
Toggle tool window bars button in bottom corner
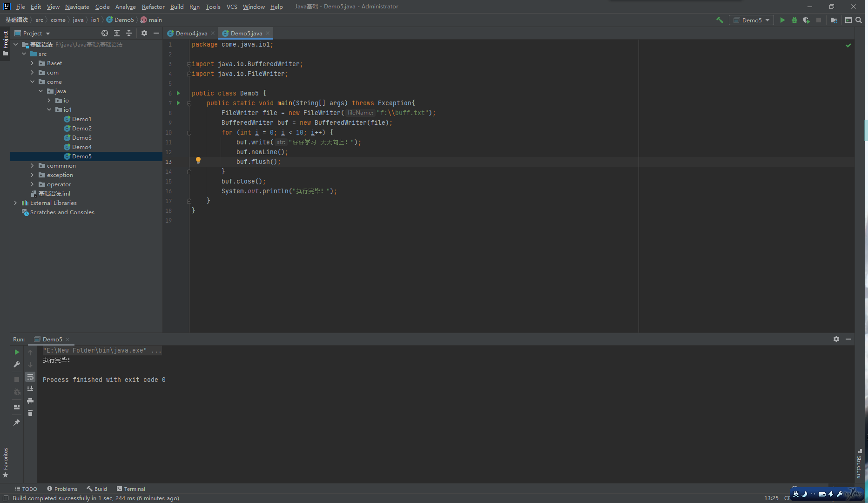[6, 498]
